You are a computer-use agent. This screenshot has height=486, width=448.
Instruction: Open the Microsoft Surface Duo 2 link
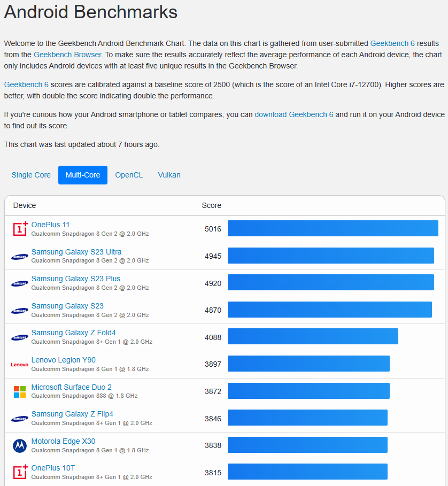[x=71, y=387]
